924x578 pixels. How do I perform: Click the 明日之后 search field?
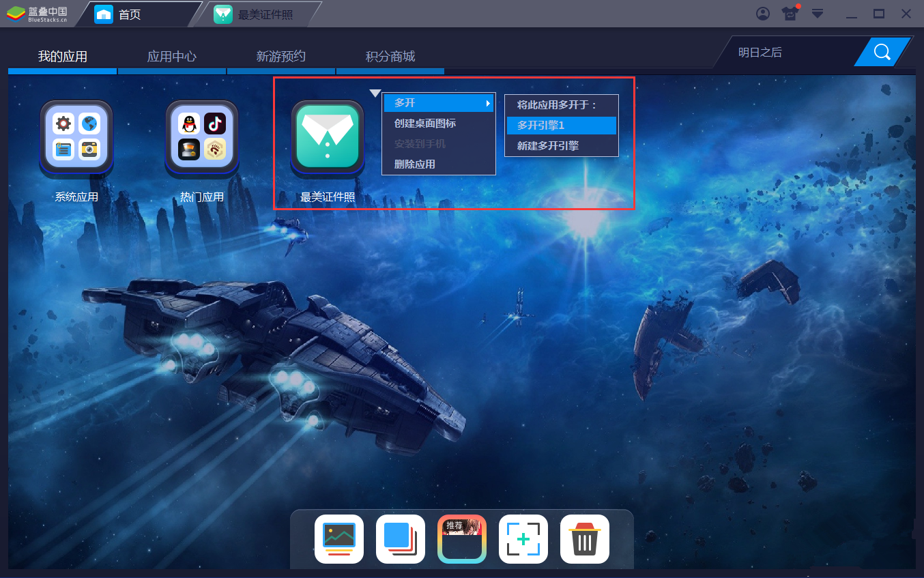pos(788,52)
